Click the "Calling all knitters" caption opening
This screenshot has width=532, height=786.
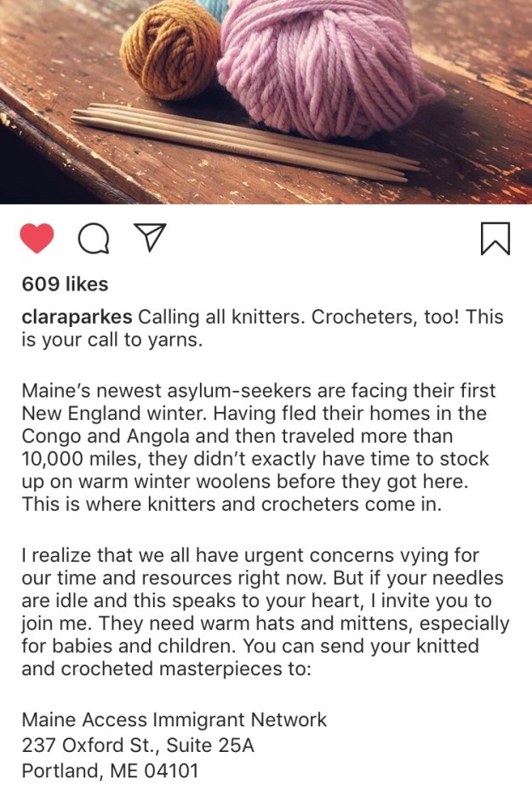click(221, 317)
